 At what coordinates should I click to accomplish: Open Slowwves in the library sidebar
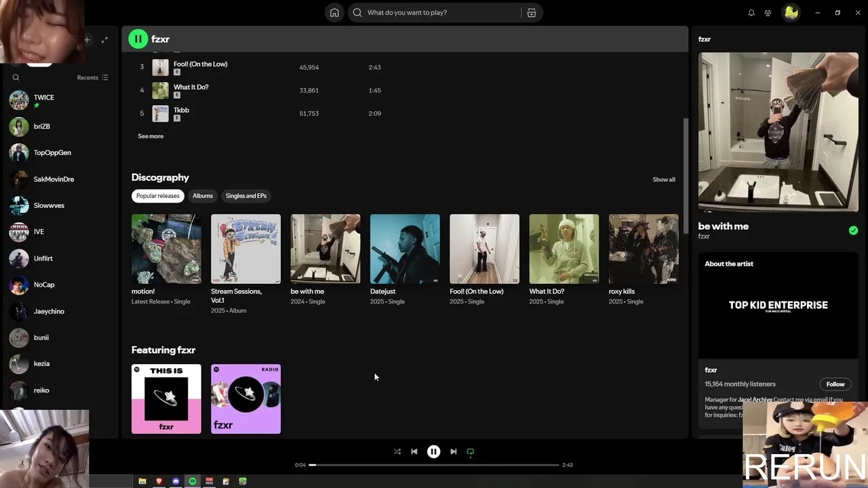(59, 205)
